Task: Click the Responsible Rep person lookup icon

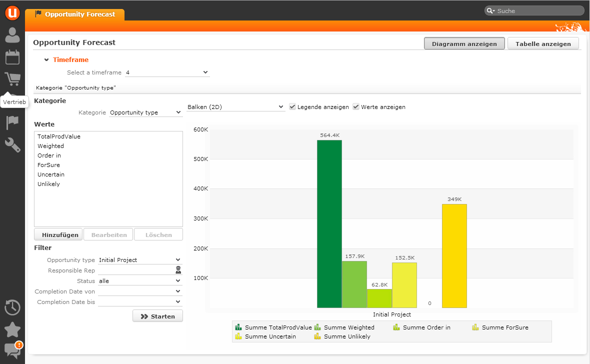Action: tap(178, 270)
